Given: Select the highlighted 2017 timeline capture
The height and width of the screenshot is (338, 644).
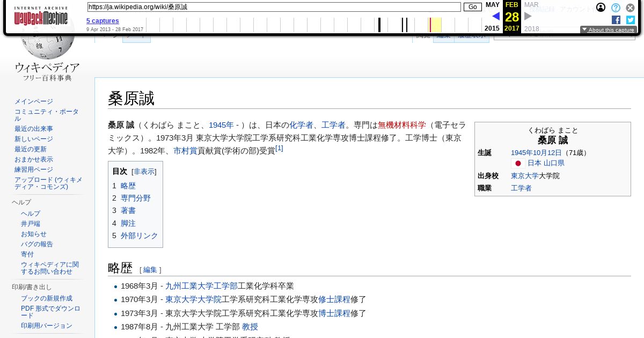Looking at the screenshot, I should (x=430, y=25).
